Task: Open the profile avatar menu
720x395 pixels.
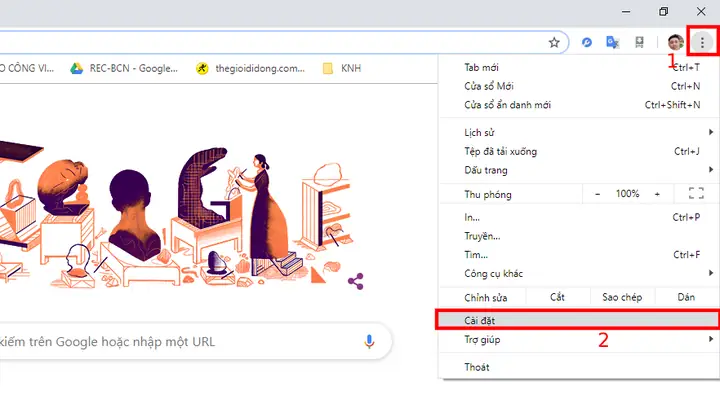Action: 675,42
